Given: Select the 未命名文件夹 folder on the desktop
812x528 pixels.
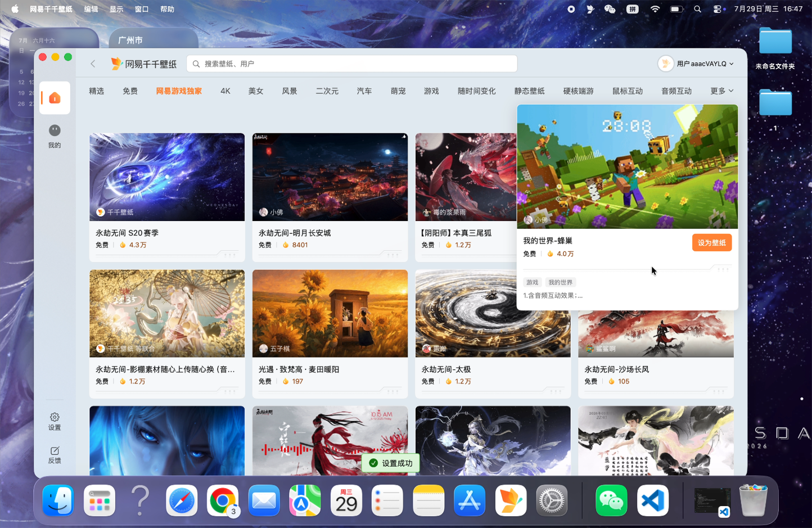Looking at the screenshot, I should pyautogui.click(x=775, y=49).
